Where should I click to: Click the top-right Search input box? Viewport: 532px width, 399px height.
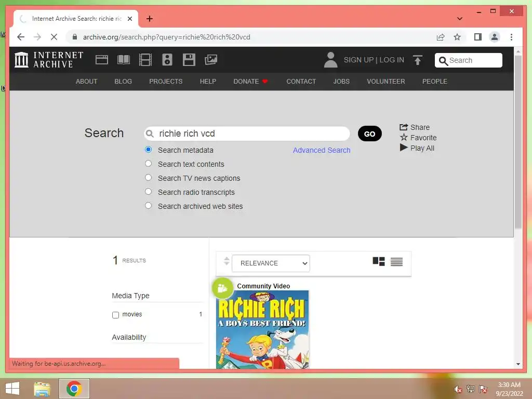coord(468,60)
